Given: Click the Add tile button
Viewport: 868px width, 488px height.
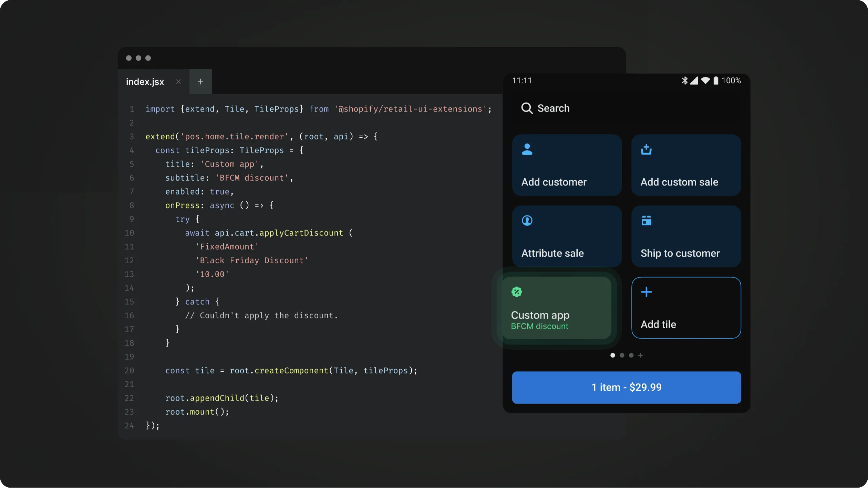Looking at the screenshot, I should click(x=686, y=307).
